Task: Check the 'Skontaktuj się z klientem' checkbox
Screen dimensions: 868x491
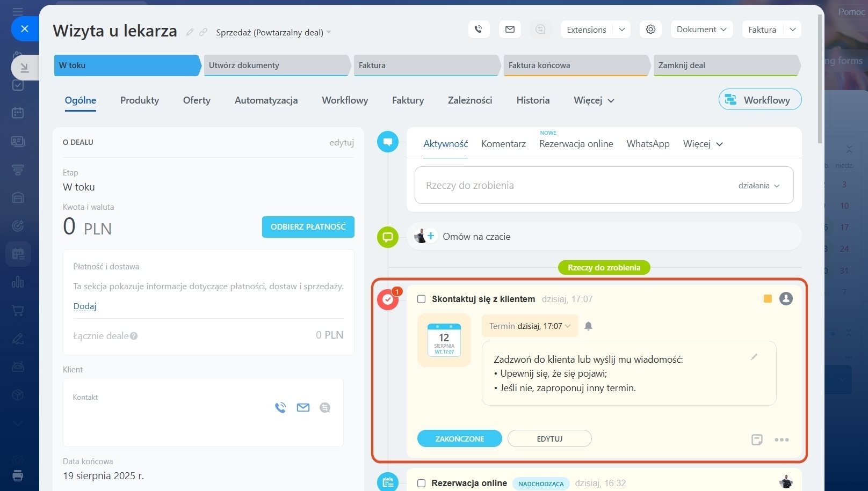Action: click(422, 299)
